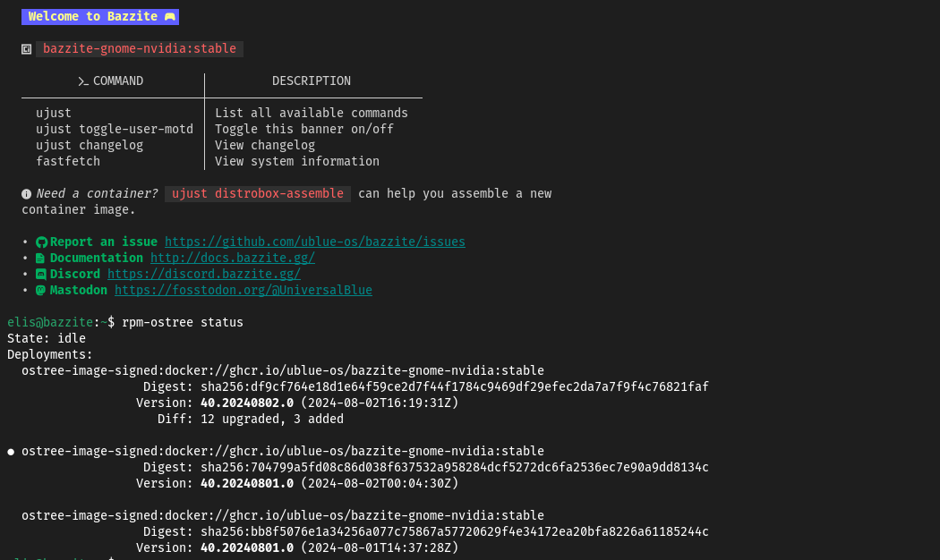Viewport: 940px width, 560px height.
Task: Click the Discord icon in the links list
Action: coord(41,275)
